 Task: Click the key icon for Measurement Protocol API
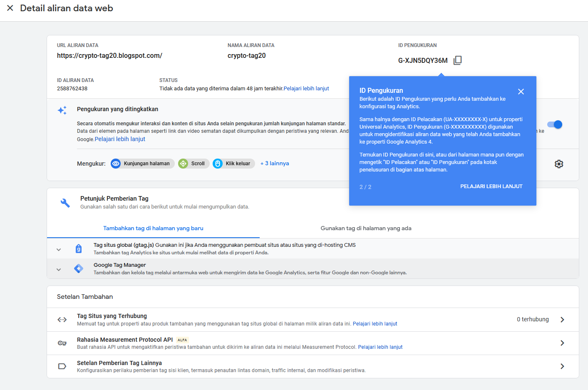tap(62, 343)
